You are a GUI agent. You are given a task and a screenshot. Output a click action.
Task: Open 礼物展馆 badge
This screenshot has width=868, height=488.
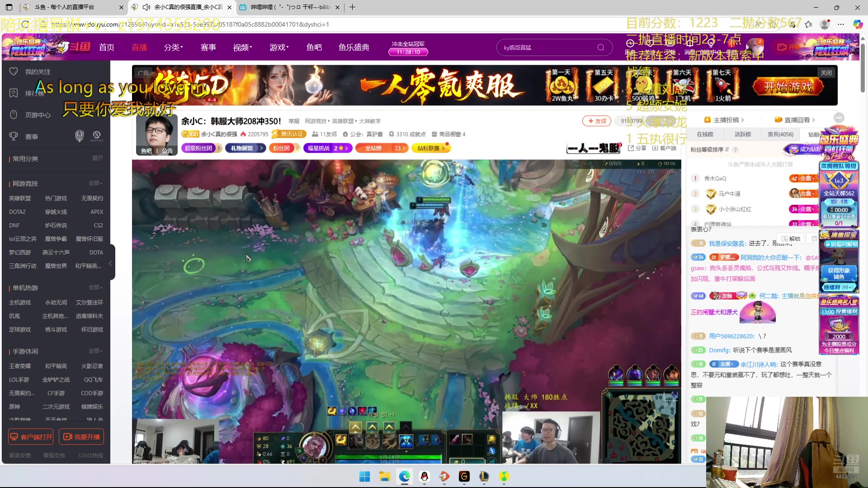[245, 148]
